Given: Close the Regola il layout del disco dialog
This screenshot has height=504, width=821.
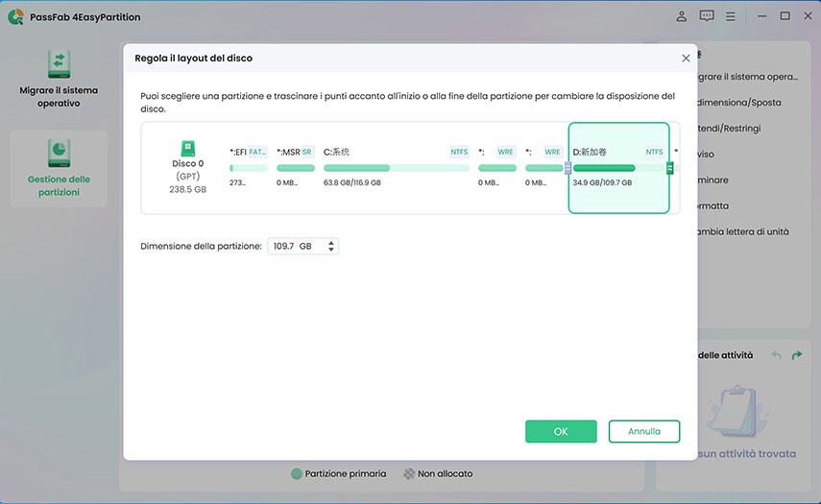Looking at the screenshot, I should click(686, 59).
